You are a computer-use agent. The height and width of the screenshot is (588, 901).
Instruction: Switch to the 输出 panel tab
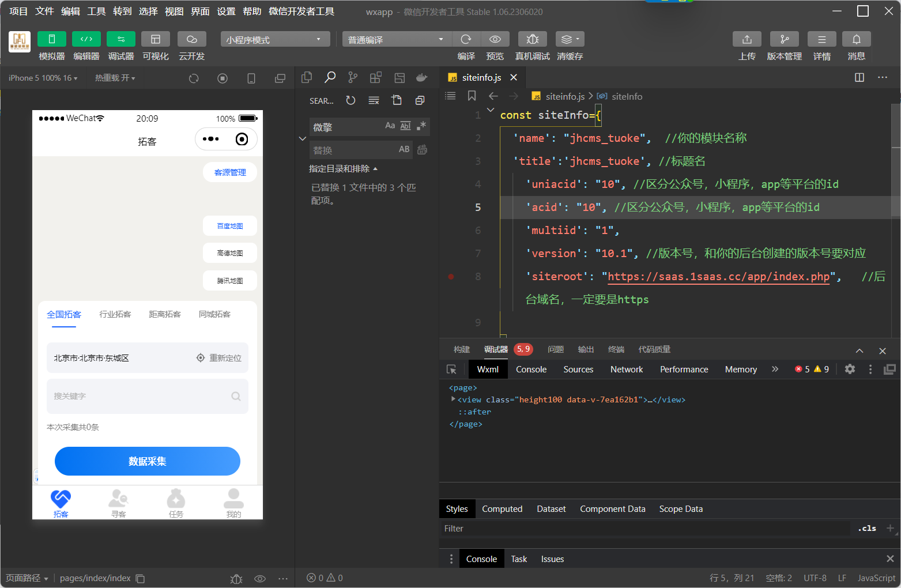coord(586,349)
